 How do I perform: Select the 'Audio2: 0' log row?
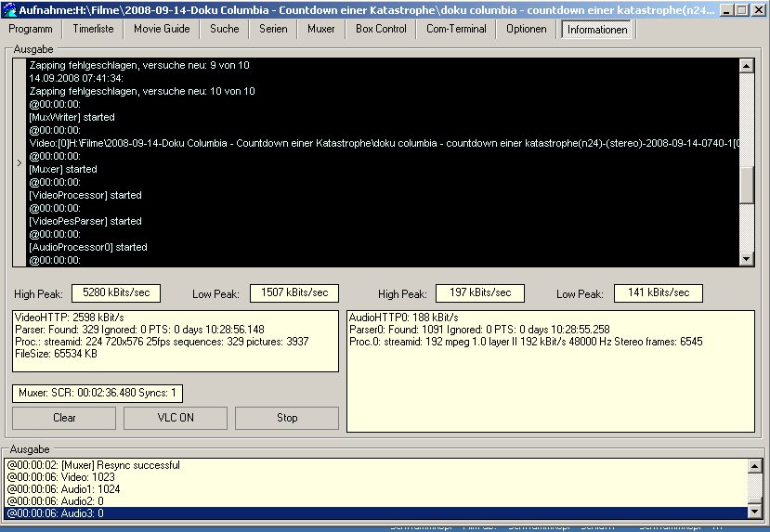point(375,501)
